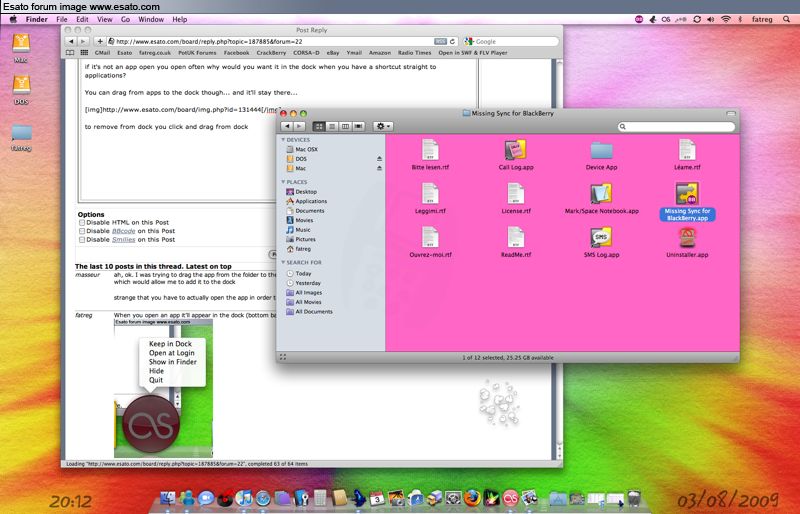
Task: Open the Edit menu
Action: click(82, 19)
